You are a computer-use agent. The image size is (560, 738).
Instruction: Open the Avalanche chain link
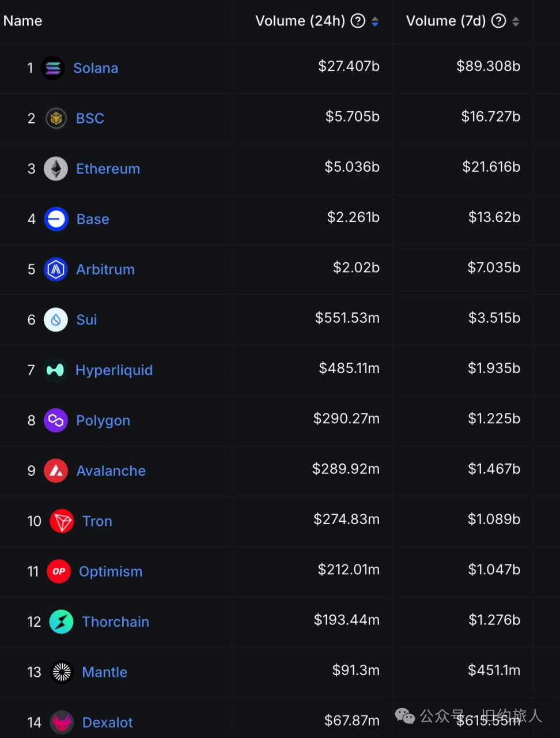click(111, 471)
